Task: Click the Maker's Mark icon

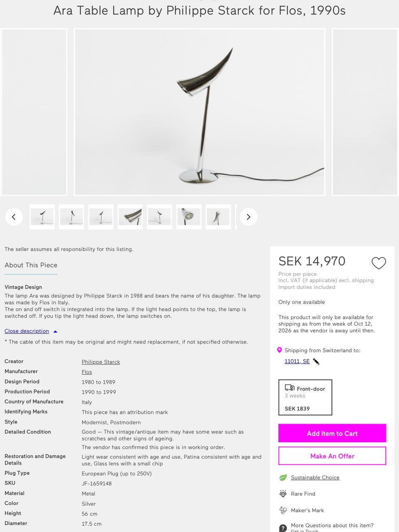Action: [x=283, y=510]
